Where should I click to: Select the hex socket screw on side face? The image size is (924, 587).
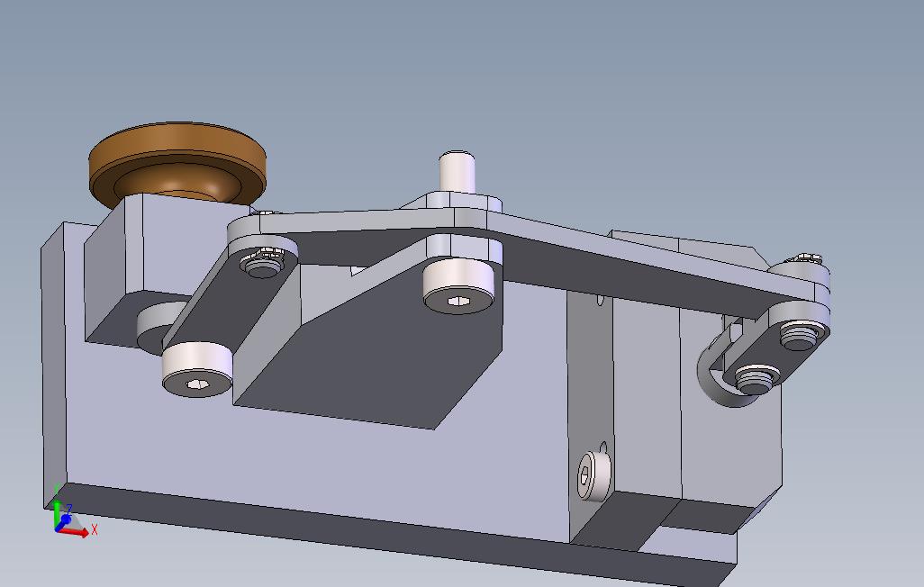point(593,475)
